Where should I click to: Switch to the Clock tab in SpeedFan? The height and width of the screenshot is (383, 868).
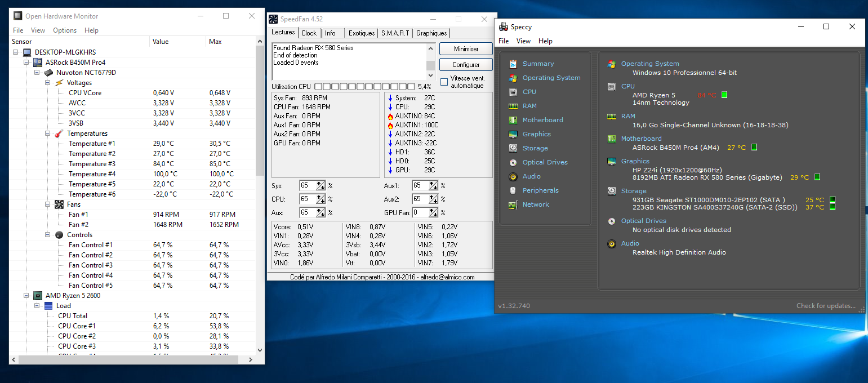pos(309,33)
